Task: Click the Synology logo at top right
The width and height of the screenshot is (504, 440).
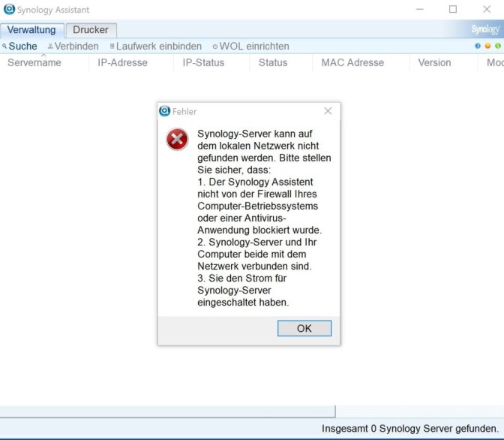Action: pos(485,29)
